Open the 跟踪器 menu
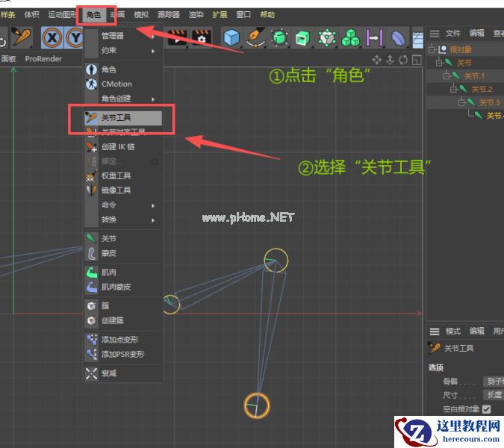Screen dimensions: 504x448 169,15
